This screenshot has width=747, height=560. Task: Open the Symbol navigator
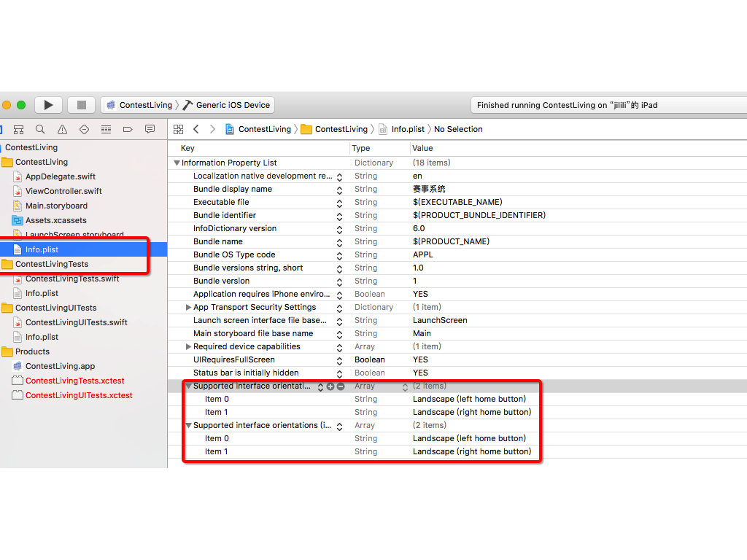point(19,129)
